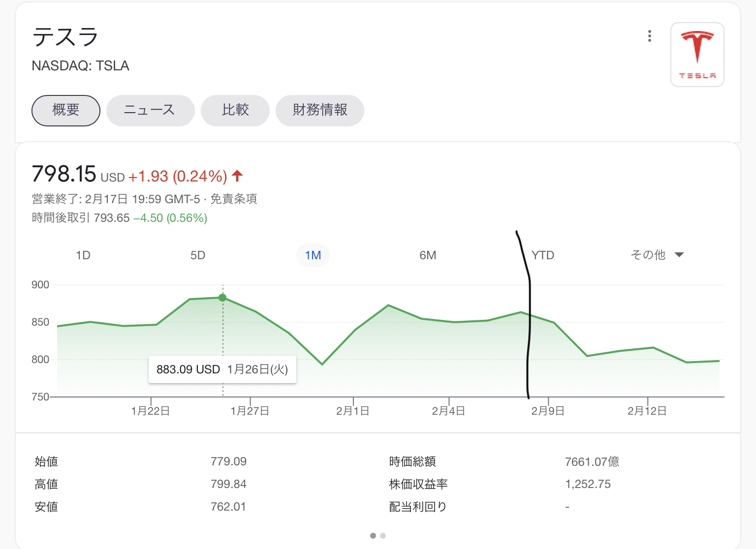Screen dimensions: 756x549
Task: Open the 財務情報 tab
Action: pyautogui.click(x=320, y=110)
